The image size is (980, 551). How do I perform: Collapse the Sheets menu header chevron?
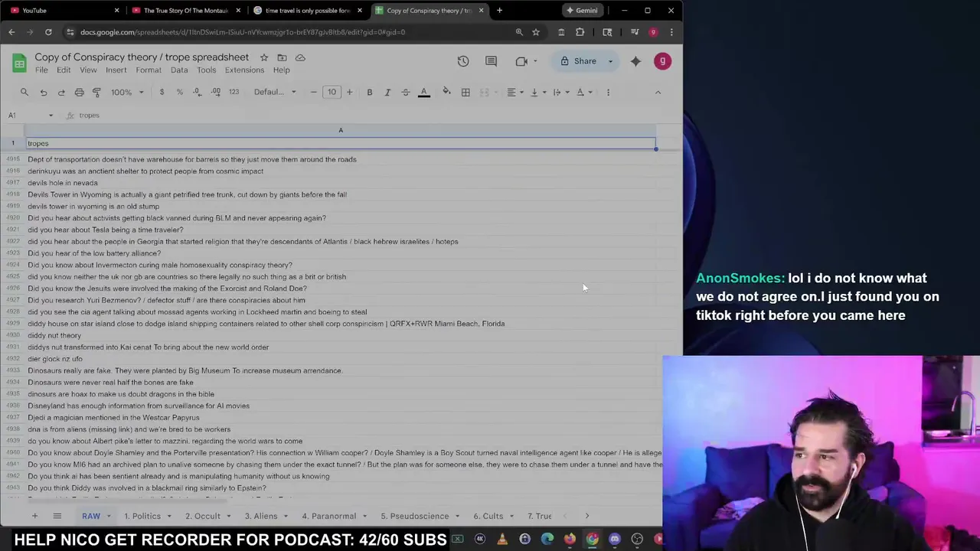click(x=658, y=92)
